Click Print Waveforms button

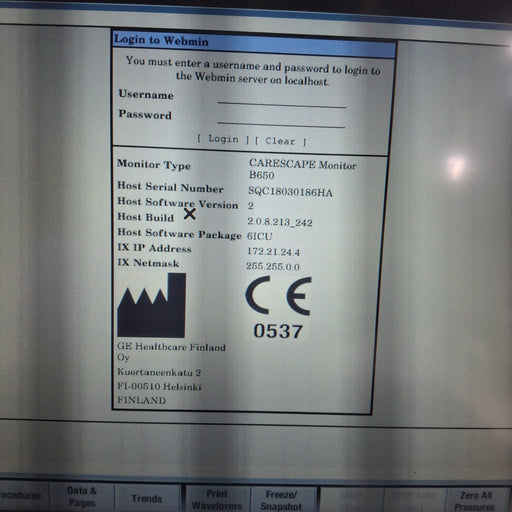point(217,499)
